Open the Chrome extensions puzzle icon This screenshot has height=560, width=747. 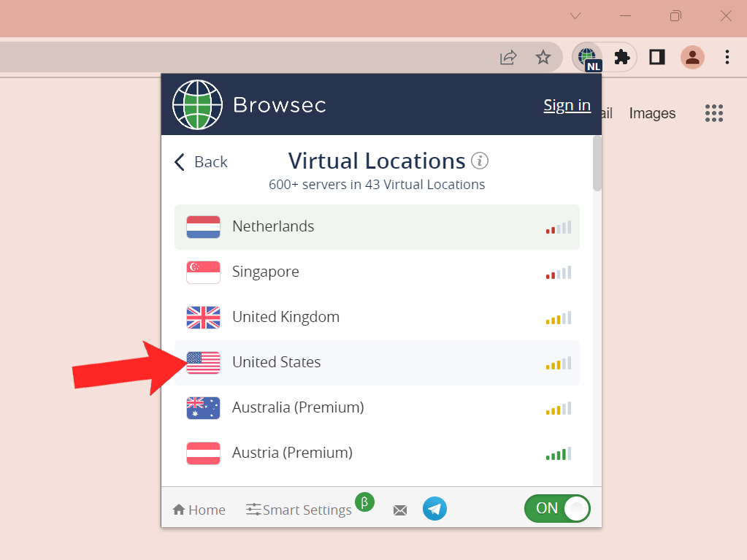click(622, 57)
